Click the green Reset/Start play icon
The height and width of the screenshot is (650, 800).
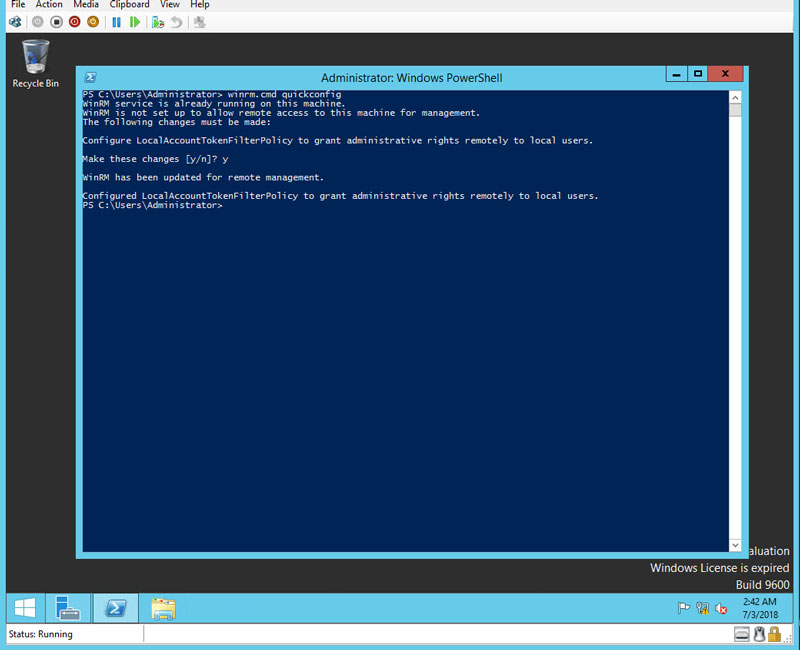coord(135,21)
